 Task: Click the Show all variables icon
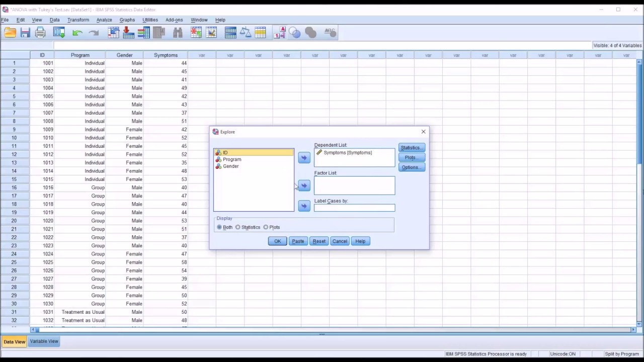310,33
